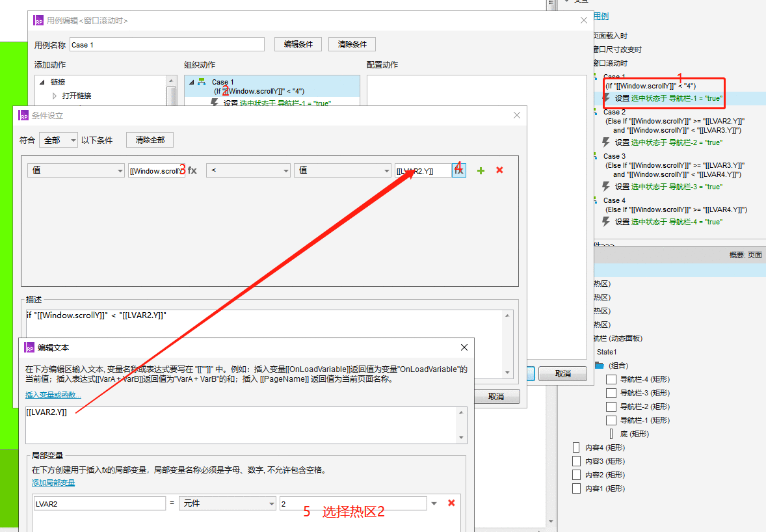Click fx button beside LVAR2.Y field
Viewport: 766px width, 532px height.
pos(458,170)
